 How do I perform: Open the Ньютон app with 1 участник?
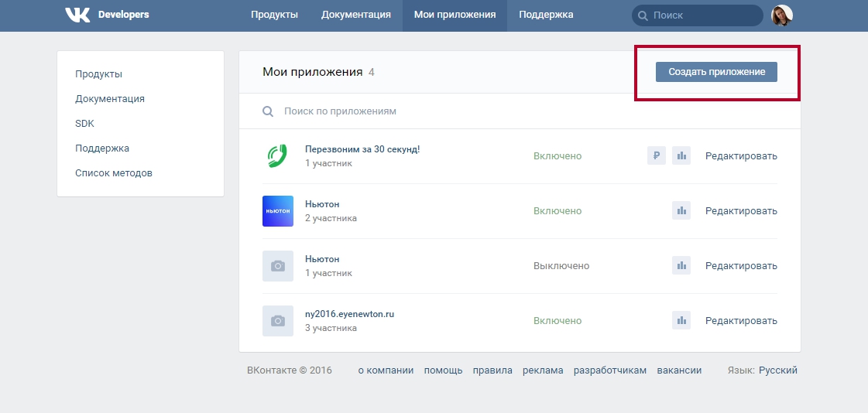tap(322, 259)
